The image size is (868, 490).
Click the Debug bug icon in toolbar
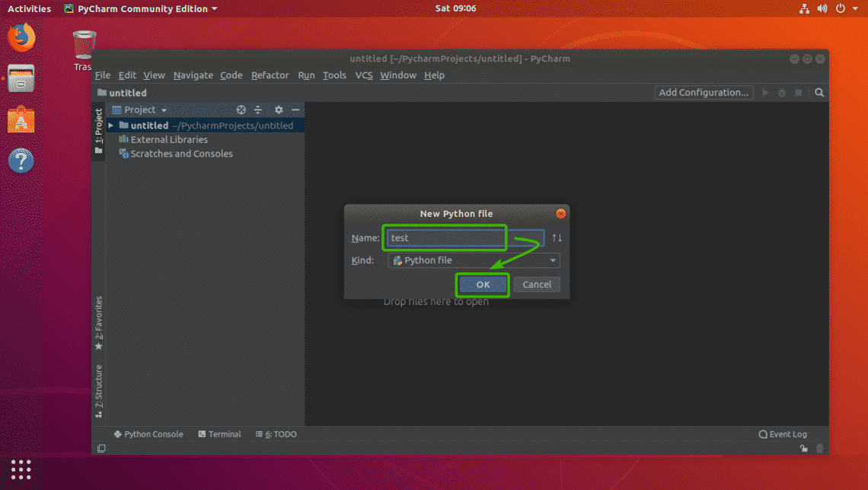click(x=782, y=92)
